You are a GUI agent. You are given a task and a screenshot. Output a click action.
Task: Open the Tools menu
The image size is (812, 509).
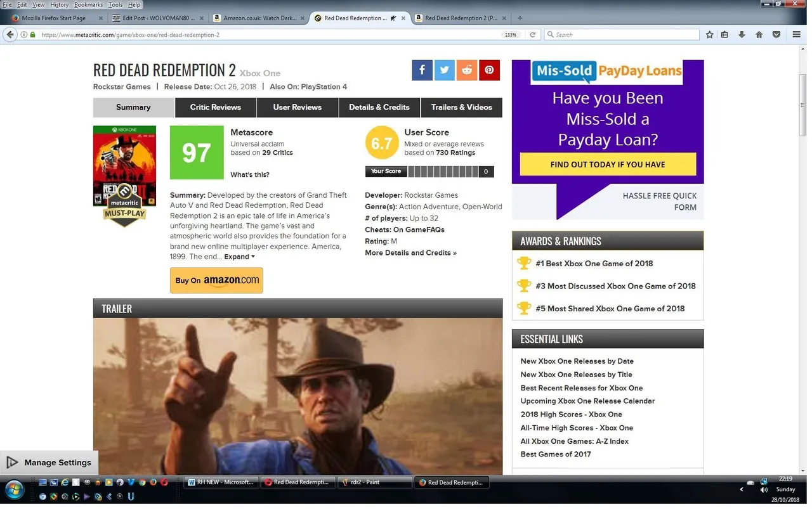(x=115, y=4)
